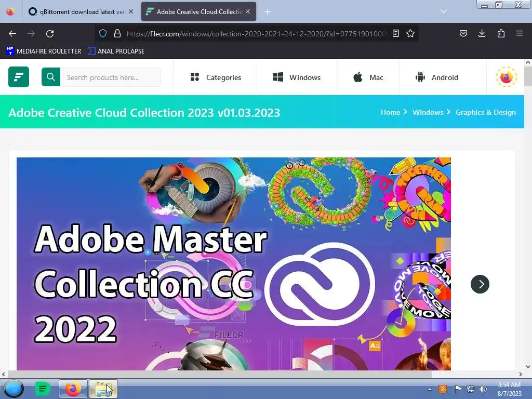This screenshot has width=532, height=399.
Task: Click the orange tray application icon
Action: pos(443,389)
